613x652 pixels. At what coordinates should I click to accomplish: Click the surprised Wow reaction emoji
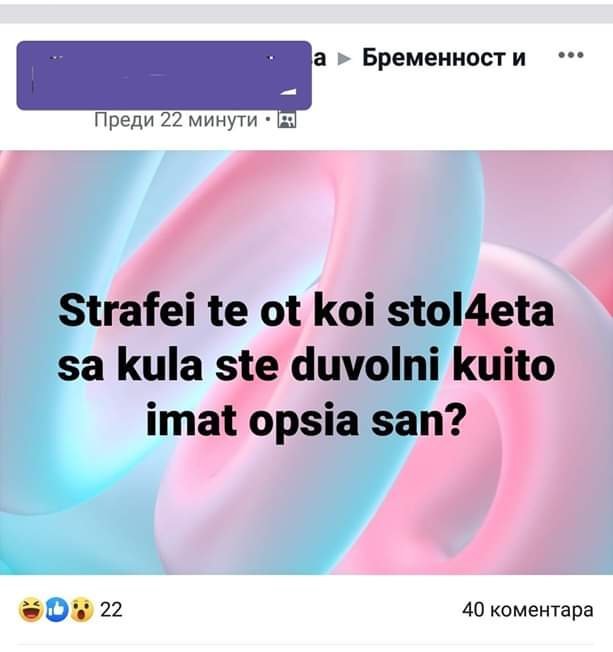[x=81, y=610]
